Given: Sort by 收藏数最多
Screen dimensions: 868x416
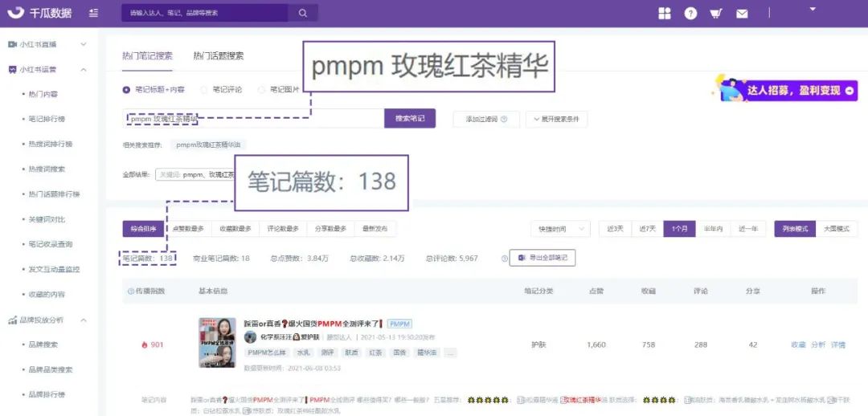Looking at the screenshot, I should (235, 228).
